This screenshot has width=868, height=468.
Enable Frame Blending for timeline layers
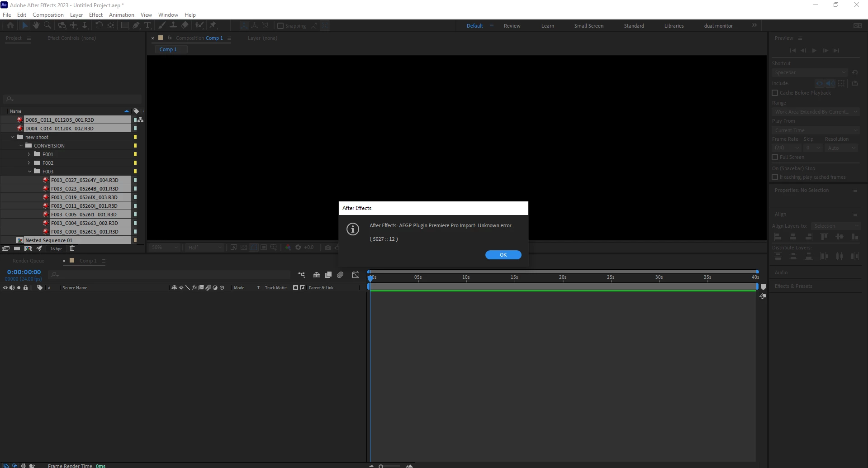pyautogui.click(x=328, y=275)
